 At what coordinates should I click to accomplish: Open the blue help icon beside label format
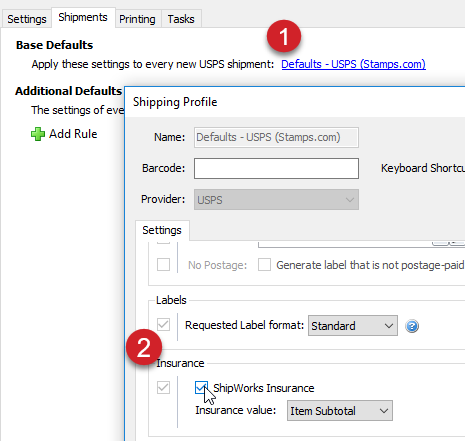(x=412, y=326)
